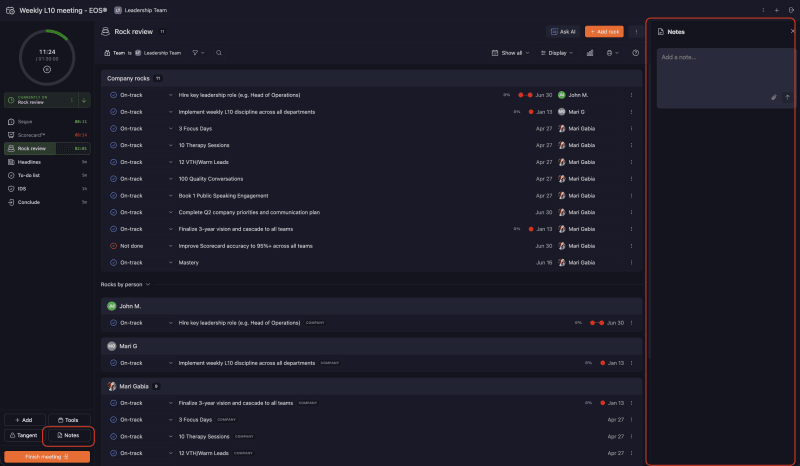Image resolution: width=800 pixels, height=466 pixels.
Task: Open row menu for 3 Focus Days company rock
Action: 631,129
